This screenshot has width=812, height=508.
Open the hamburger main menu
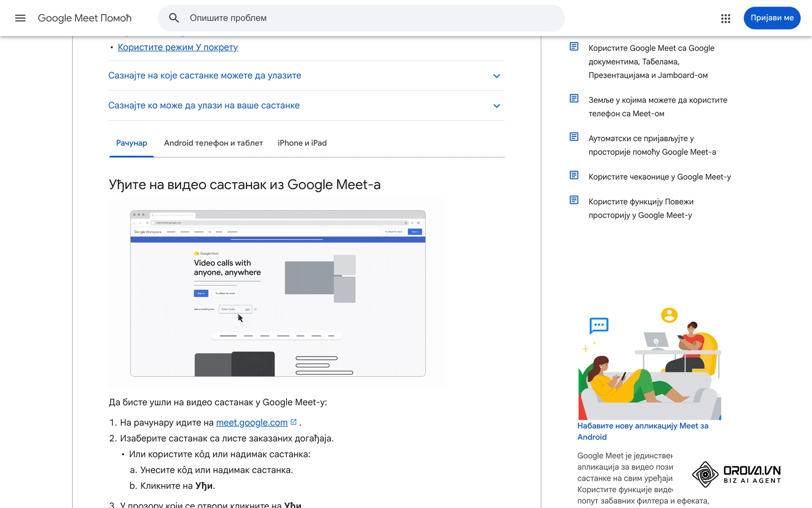[x=20, y=18]
